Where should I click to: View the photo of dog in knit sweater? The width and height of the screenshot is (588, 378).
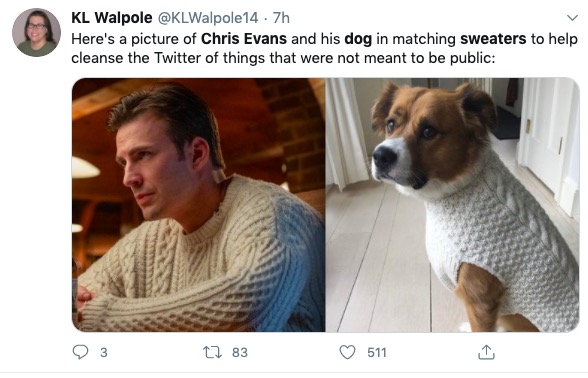coord(453,205)
